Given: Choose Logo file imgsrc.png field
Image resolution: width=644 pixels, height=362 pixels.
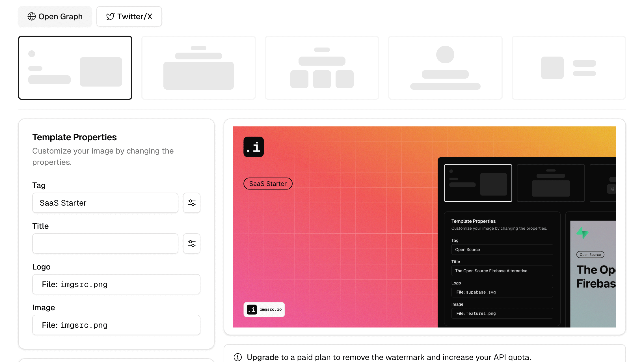Looking at the screenshot, I should (116, 284).
